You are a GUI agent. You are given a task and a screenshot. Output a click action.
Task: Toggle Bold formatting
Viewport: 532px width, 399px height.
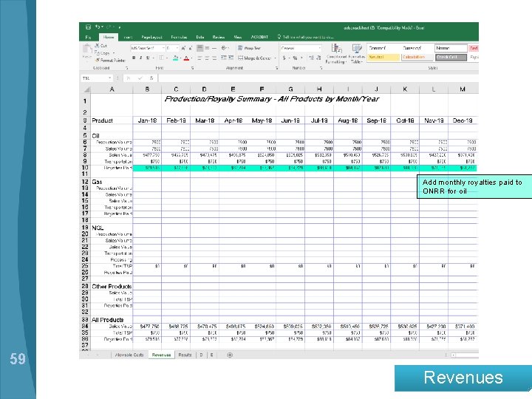pyautogui.click(x=134, y=58)
